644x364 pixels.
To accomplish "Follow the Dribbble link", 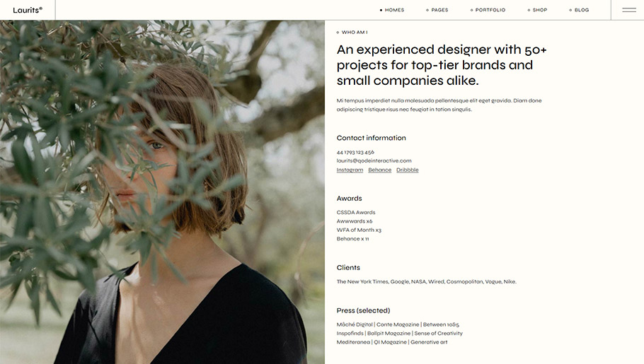I will click(x=407, y=170).
